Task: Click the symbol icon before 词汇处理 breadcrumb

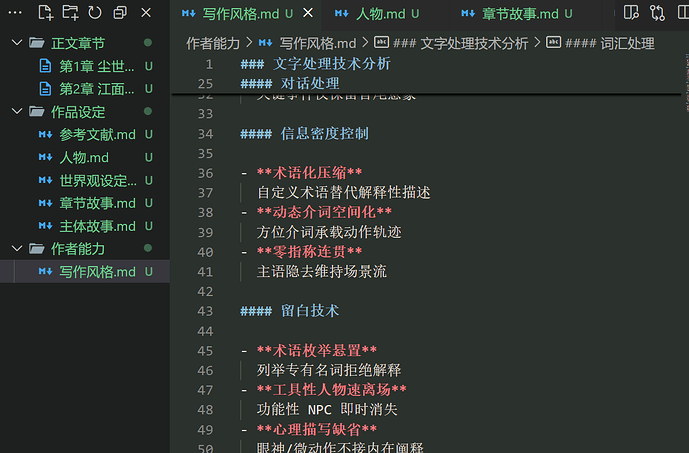Action: 553,42
